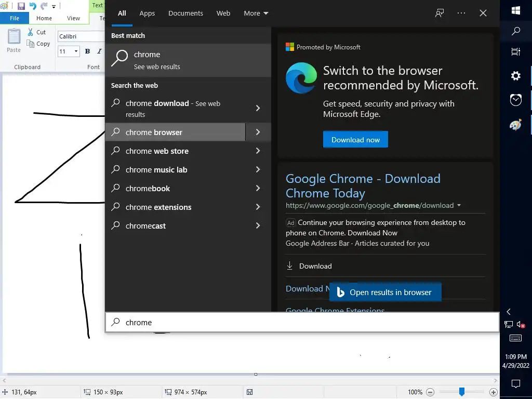
Task: Click the Paint horizontal scrollbar right arrow
Action: tap(495, 381)
